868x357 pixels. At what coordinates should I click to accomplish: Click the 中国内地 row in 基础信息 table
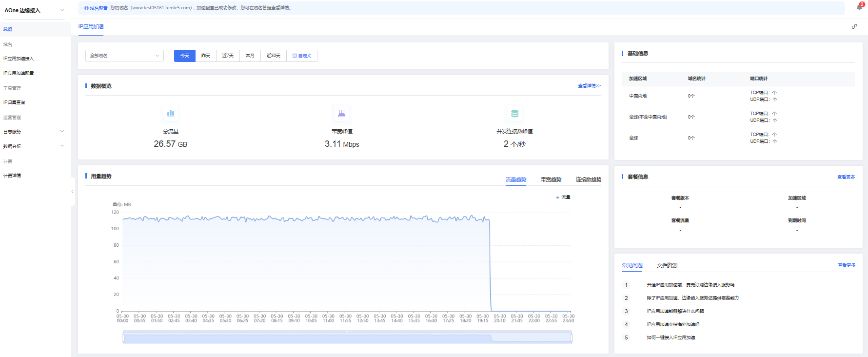click(x=738, y=96)
